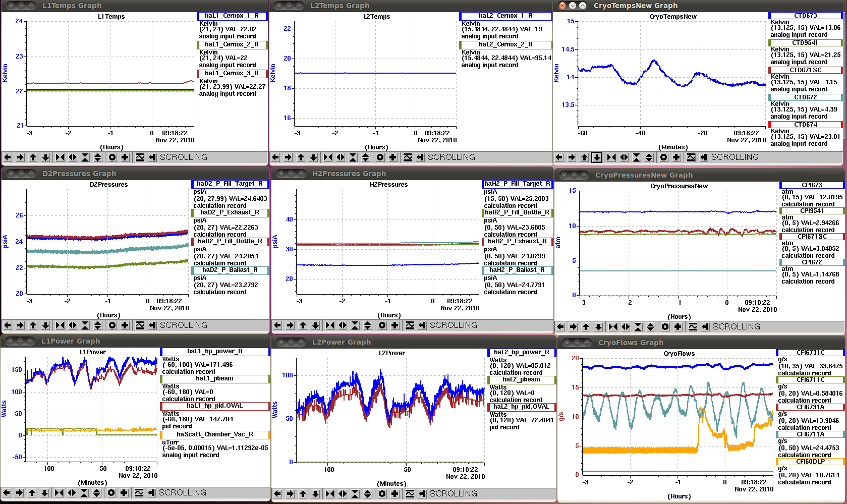Click the circle icon in L1Power Graph toolbar
Image resolution: width=847 pixels, height=504 pixels.
pyautogui.click(x=111, y=493)
